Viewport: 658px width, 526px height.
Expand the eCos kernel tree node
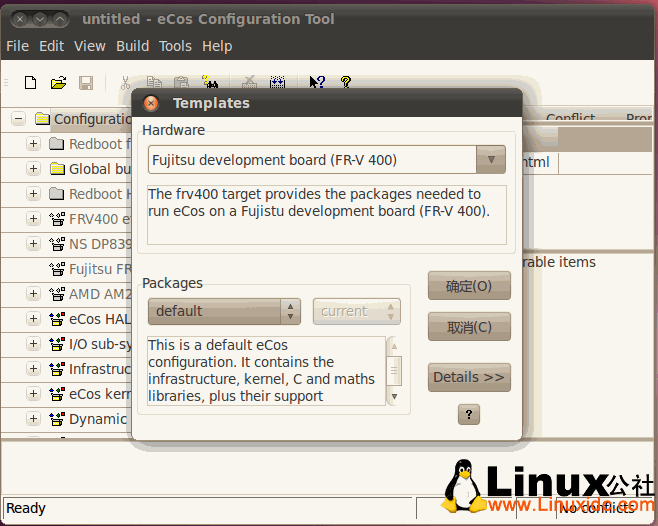point(33,394)
